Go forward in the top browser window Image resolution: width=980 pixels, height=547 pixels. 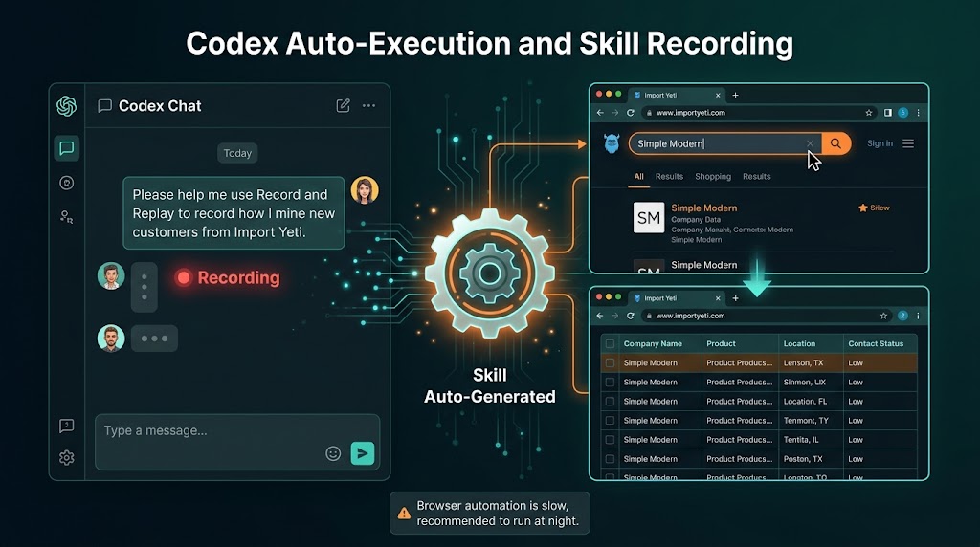pos(615,113)
